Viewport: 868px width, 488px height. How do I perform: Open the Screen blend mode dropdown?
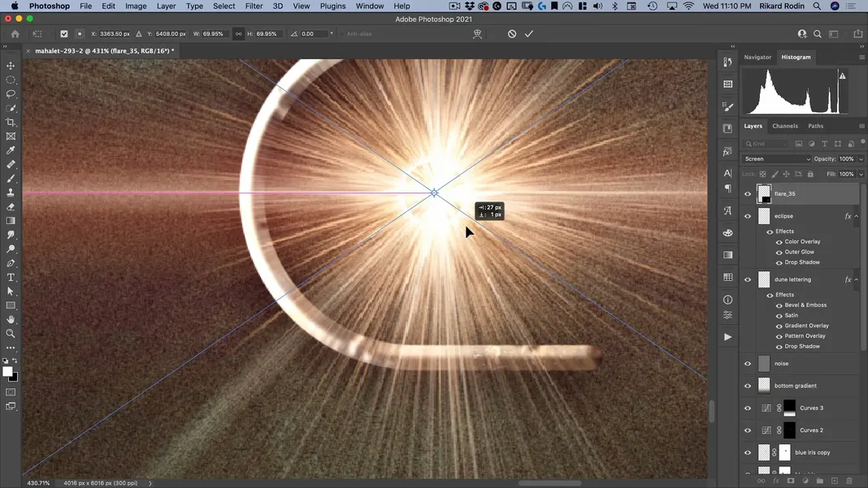point(777,159)
